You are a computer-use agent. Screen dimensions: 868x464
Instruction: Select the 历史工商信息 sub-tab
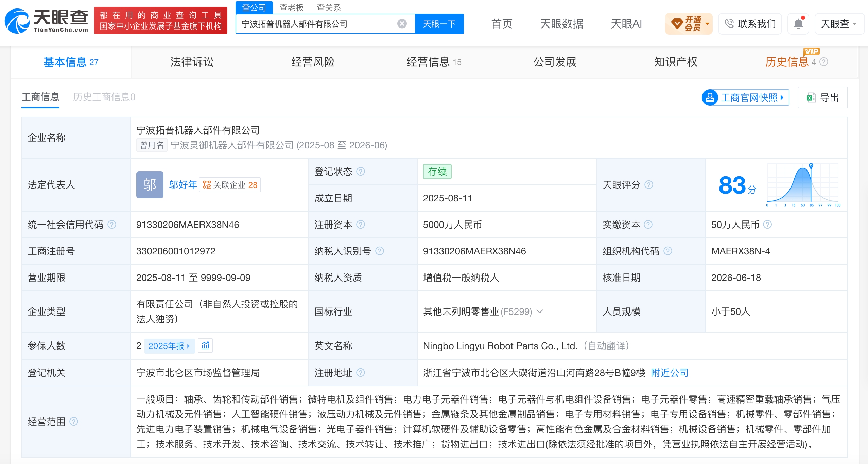coord(104,97)
